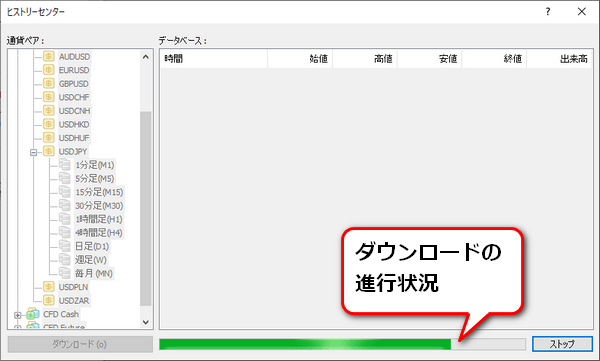Screen dimensions: 600x361
Task: Select the GBPUSD currency pair
Action: (x=73, y=84)
